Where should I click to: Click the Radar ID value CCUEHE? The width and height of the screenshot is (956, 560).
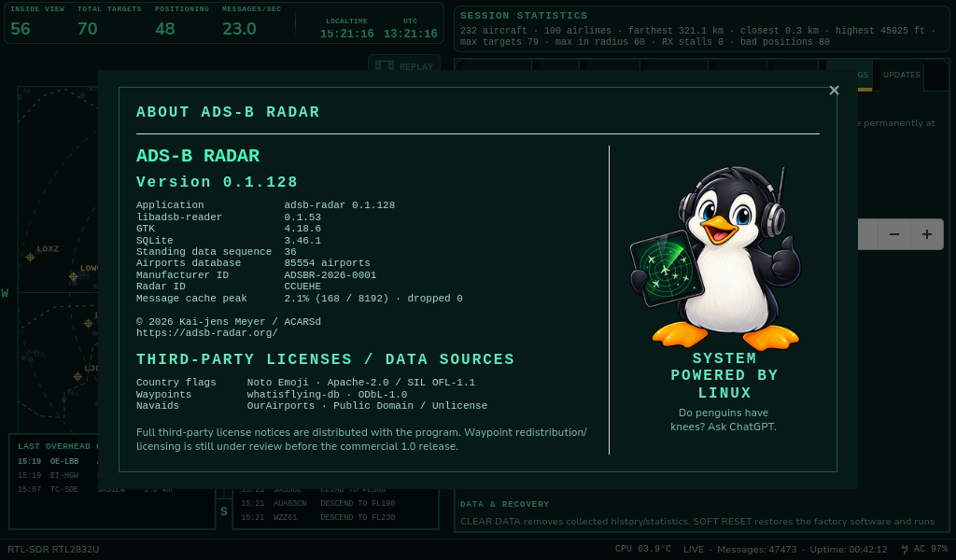[x=302, y=287]
